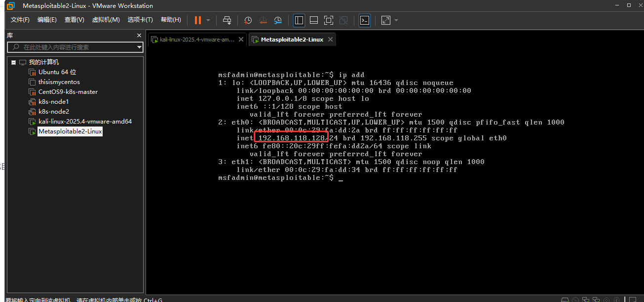Open the stretch mode dropdown arrow
This screenshot has height=302, width=644.
396,20
